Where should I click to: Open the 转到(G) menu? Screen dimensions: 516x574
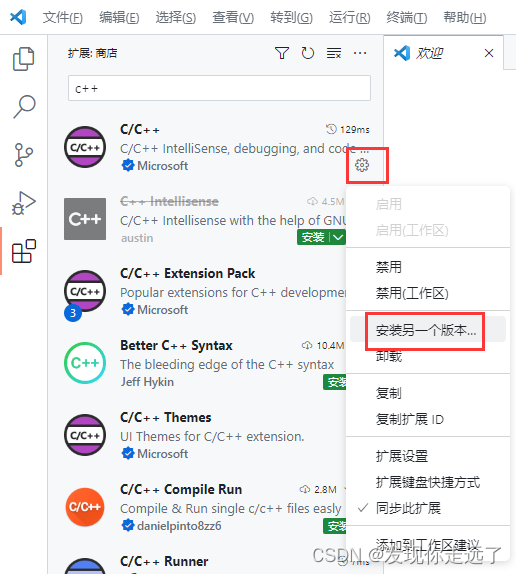pyautogui.click(x=291, y=17)
